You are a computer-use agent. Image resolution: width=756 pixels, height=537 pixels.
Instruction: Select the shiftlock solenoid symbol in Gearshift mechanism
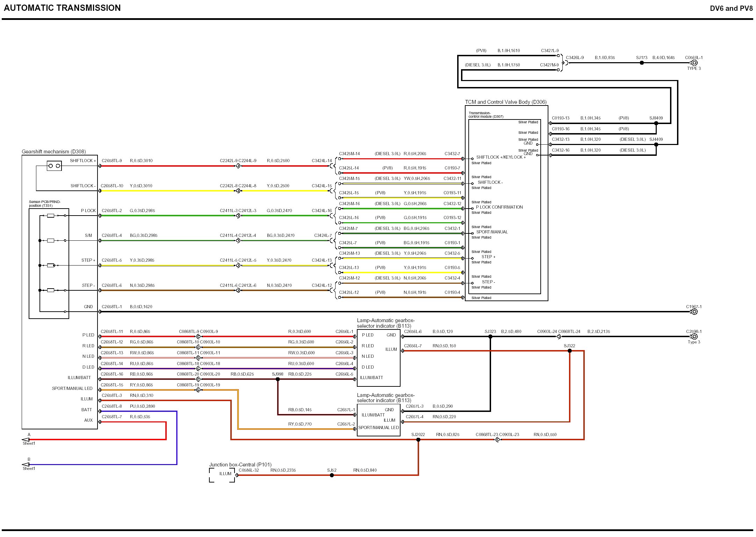[x=54, y=166]
